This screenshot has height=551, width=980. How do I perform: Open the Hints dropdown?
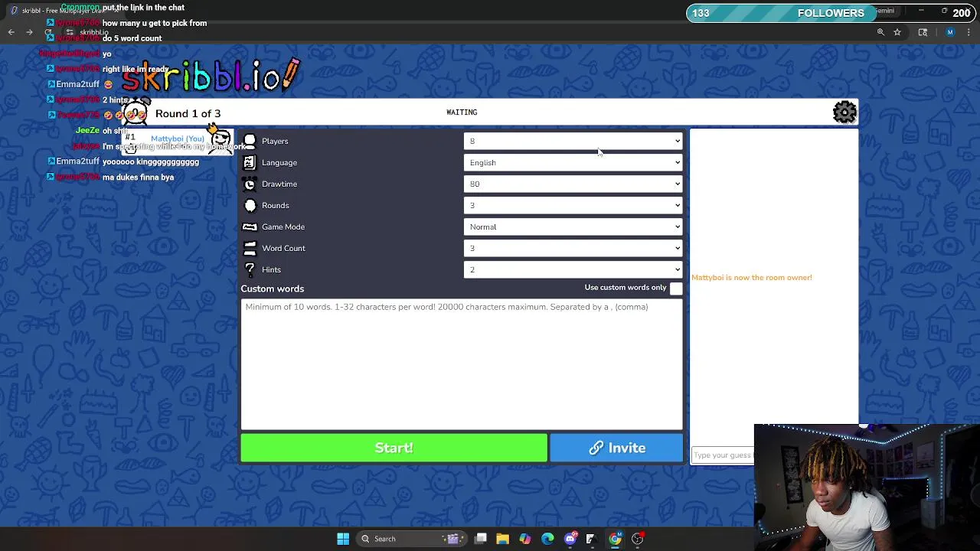point(573,269)
